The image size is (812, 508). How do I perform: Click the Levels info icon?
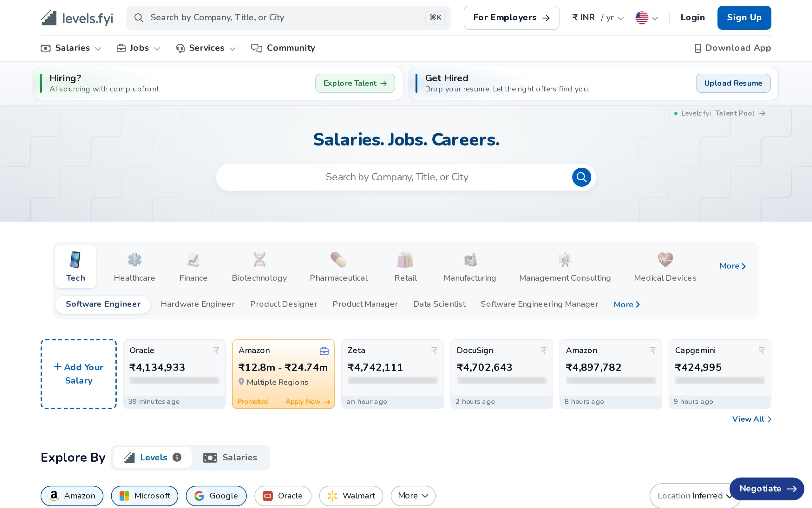(x=177, y=457)
